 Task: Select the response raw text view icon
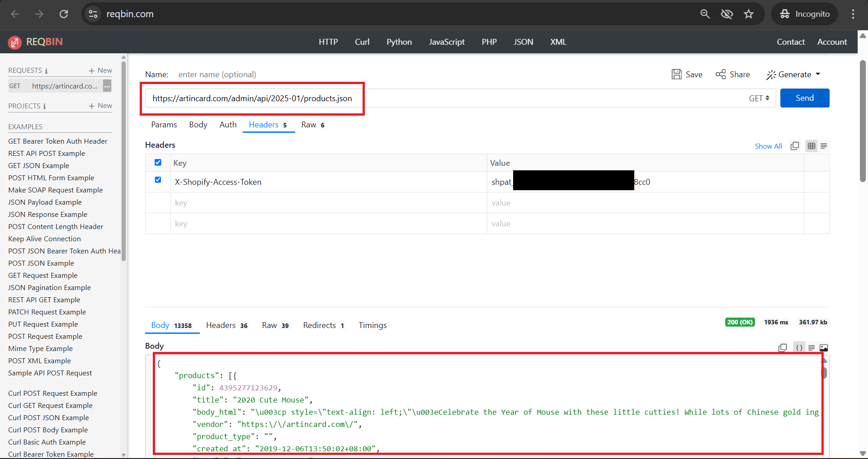click(x=811, y=348)
